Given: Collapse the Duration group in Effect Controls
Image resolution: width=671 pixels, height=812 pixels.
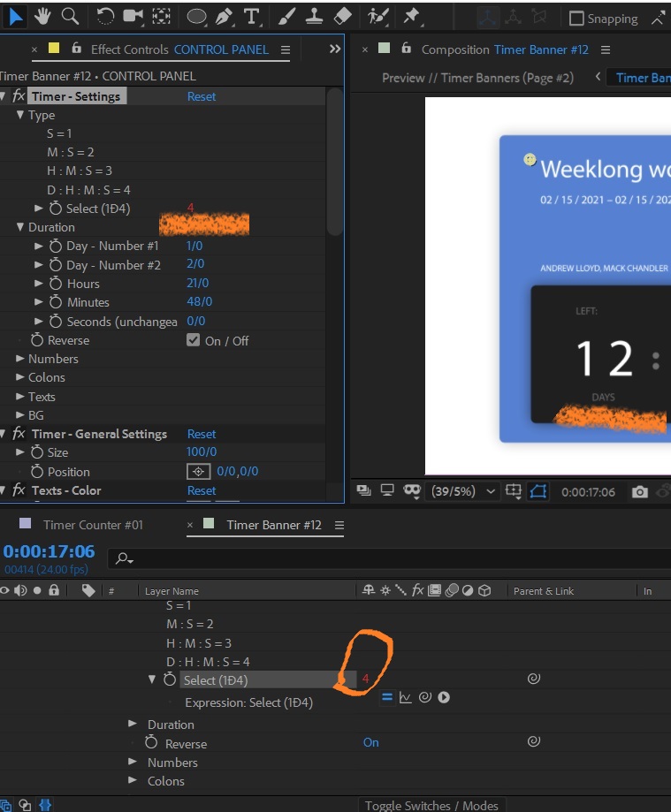Looking at the screenshot, I should (20, 227).
